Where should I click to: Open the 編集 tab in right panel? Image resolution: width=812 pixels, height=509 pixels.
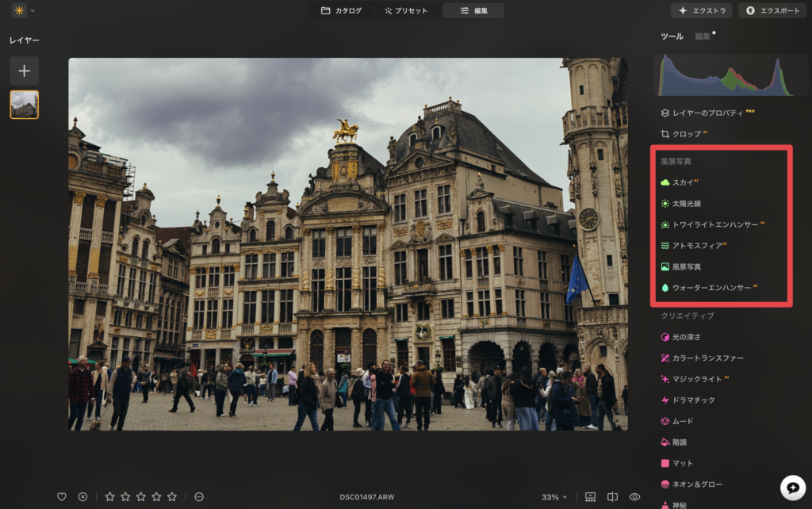(703, 36)
